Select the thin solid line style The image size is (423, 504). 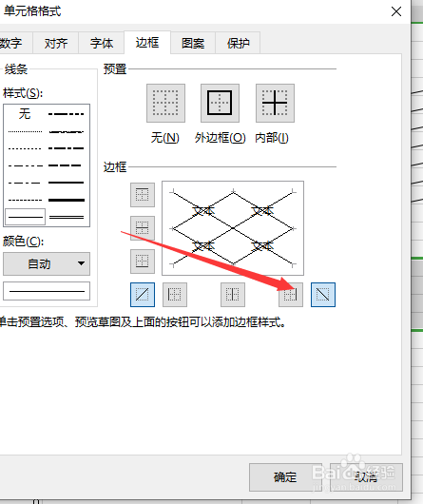(x=25, y=217)
